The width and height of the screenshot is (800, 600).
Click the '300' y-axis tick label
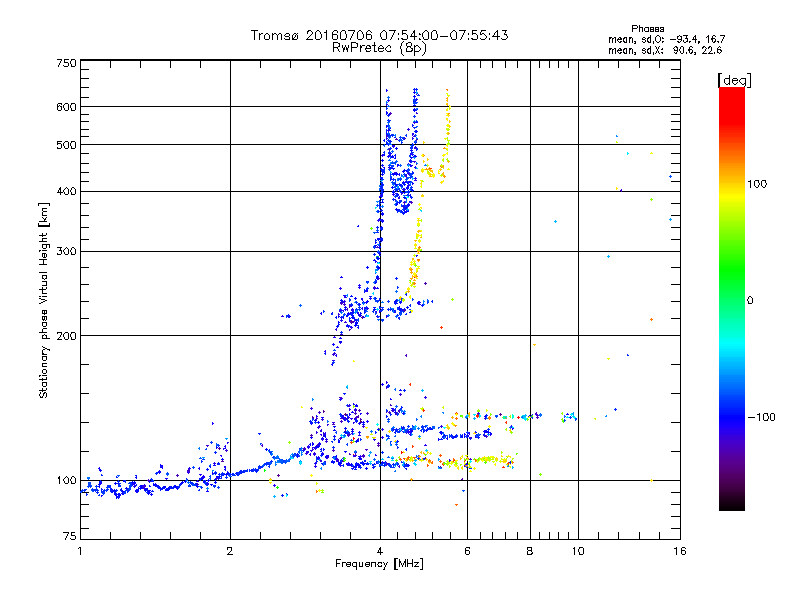(66, 252)
